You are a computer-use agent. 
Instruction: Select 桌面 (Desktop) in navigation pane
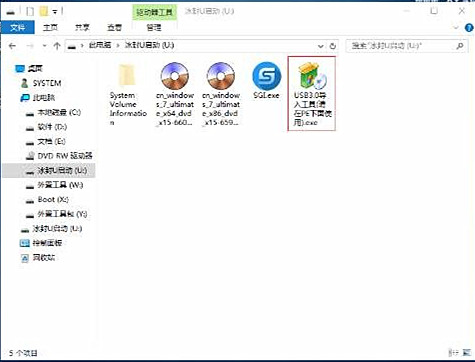tap(29, 69)
